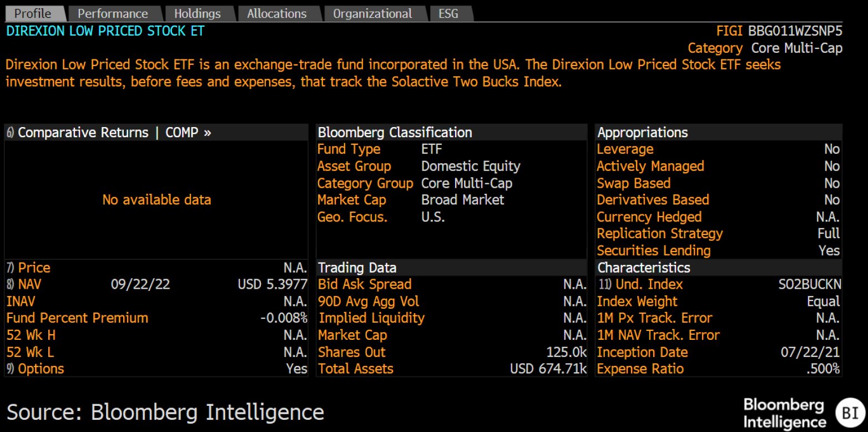Click the Shares Out value
The height and width of the screenshot is (432, 868).
566,352
